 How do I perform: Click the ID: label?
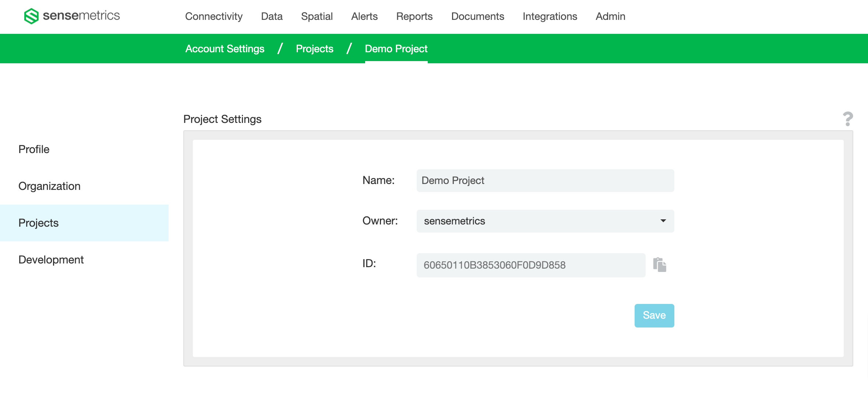point(369,263)
